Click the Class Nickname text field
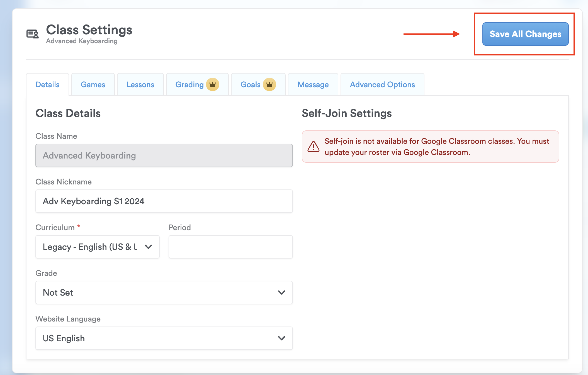The height and width of the screenshot is (375, 588). (x=164, y=201)
